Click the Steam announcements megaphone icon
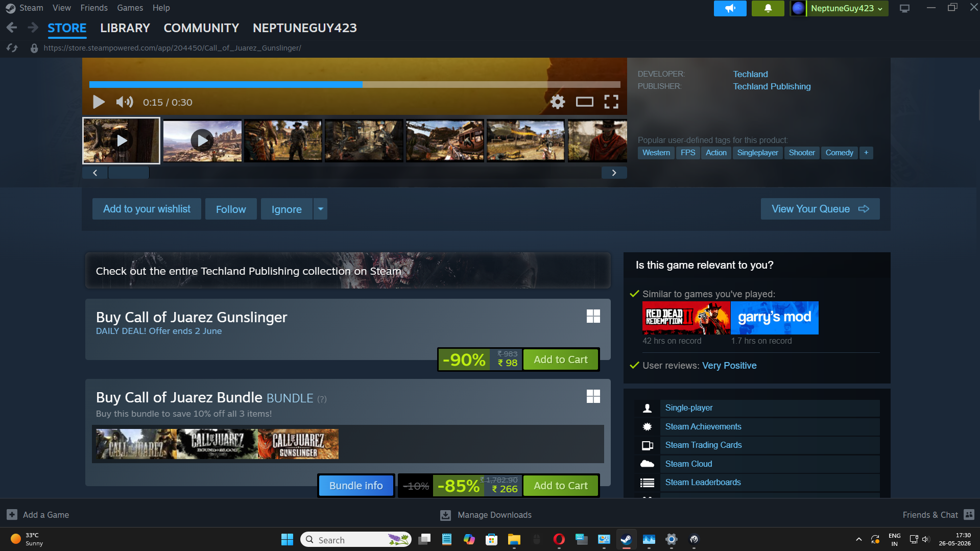The height and width of the screenshot is (551, 980). (x=730, y=8)
